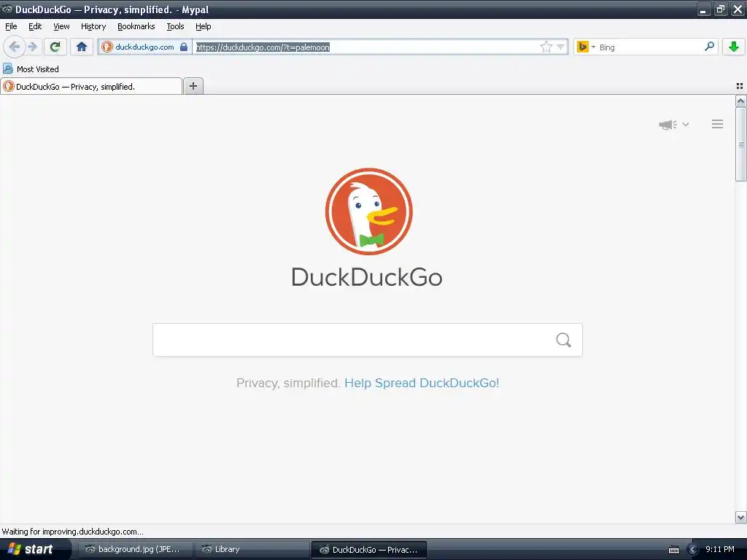Image resolution: width=747 pixels, height=560 pixels.
Task: Click the Mypal icon in title bar
Action: pyautogui.click(x=7, y=9)
